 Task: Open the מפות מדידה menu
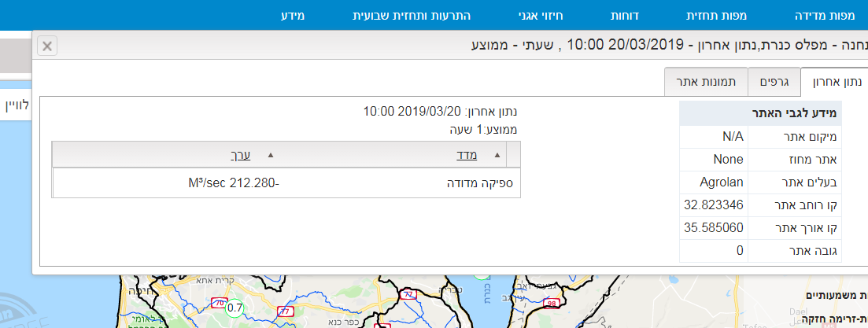click(x=837, y=16)
